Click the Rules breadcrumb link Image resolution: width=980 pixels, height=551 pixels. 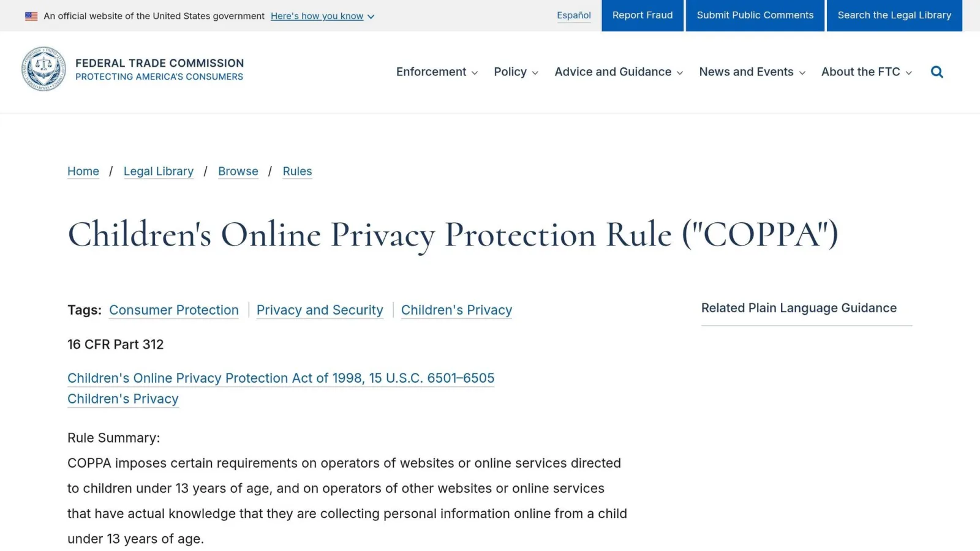tap(297, 171)
